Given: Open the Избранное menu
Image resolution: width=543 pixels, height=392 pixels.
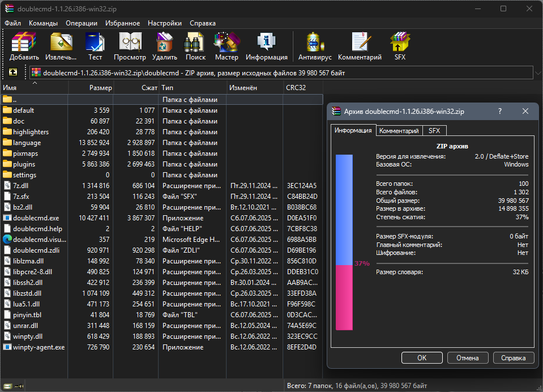Looking at the screenshot, I should [123, 23].
